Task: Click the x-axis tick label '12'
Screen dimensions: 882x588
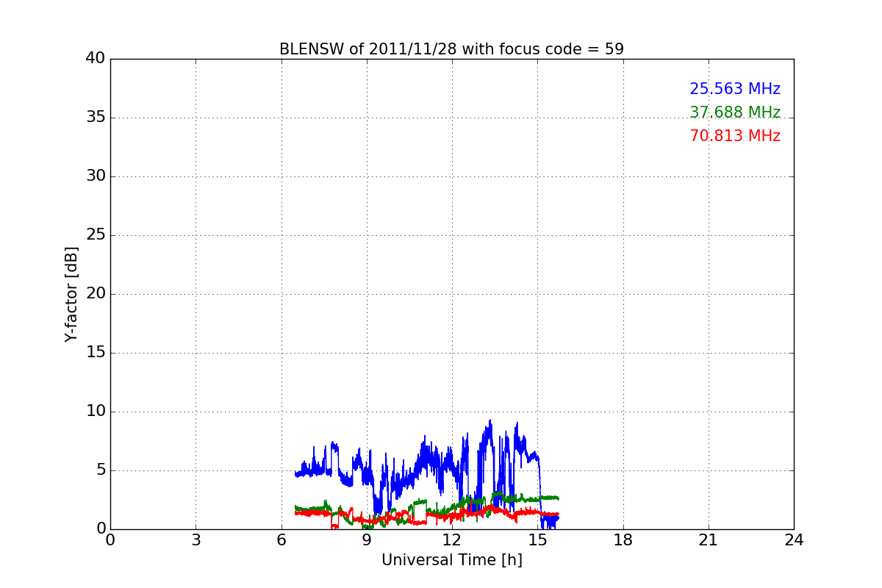Action: [x=452, y=540]
